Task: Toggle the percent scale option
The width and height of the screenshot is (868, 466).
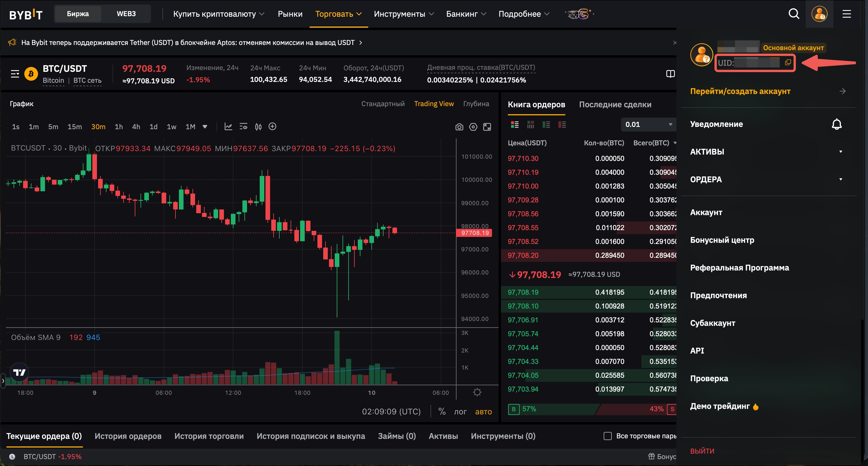Action: click(x=442, y=411)
